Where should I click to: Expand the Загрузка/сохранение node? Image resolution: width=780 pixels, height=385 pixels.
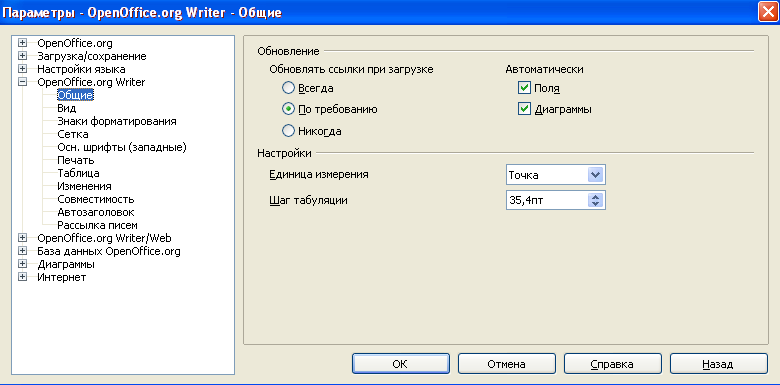(22, 56)
